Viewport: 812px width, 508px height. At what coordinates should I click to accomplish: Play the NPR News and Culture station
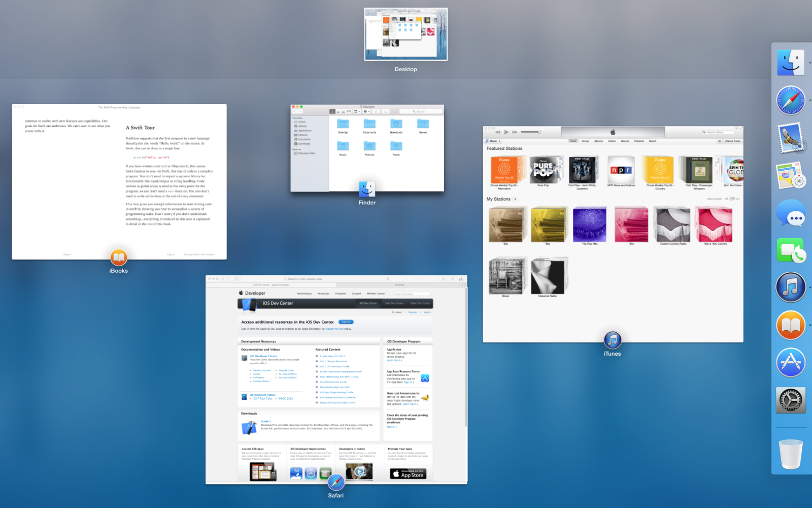[x=621, y=170]
